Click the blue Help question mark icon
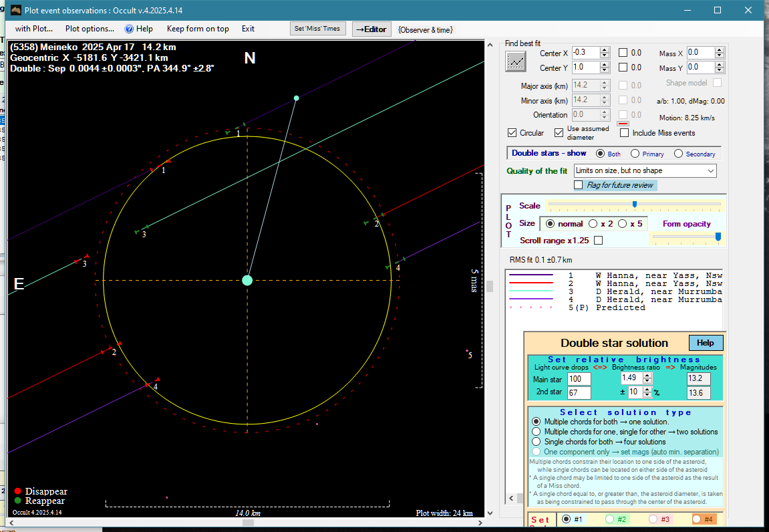 click(129, 29)
